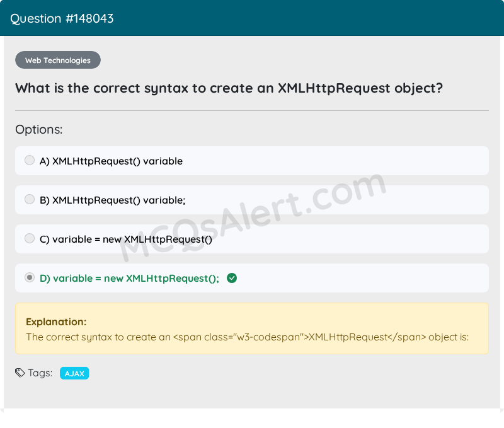
Task: Click the question text about XMLHttpRequest syntax
Action: [229, 88]
